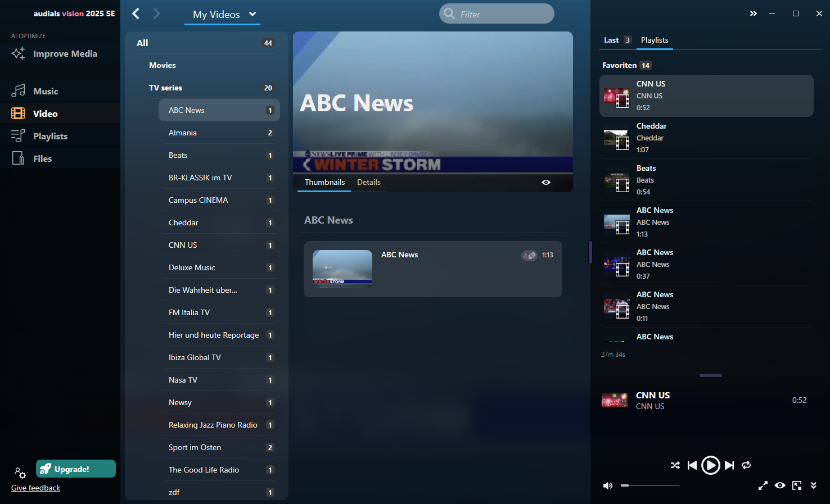The image size is (830, 504).
Task: Toggle repeat playback
Action: coord(746,465)
